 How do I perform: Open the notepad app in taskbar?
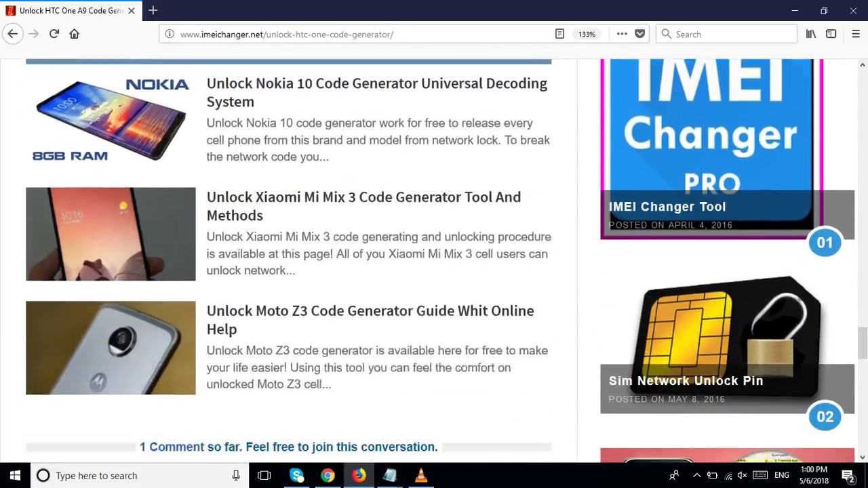pos(390,475)
